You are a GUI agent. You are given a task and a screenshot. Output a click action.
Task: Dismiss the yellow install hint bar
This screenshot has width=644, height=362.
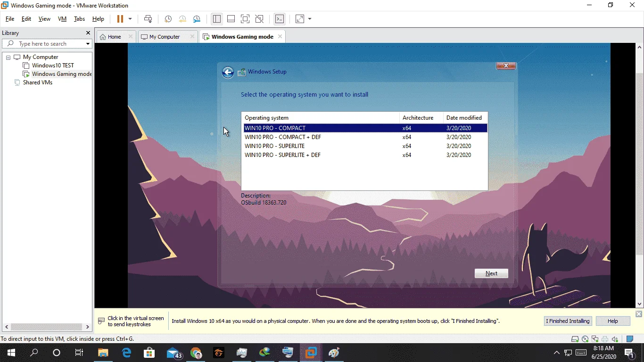pos(639,314)
